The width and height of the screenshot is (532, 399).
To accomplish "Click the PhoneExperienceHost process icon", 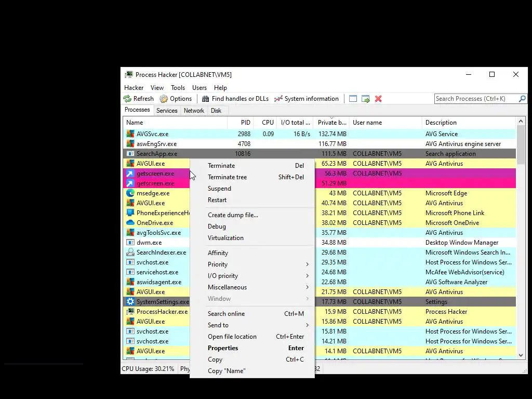I will (130, 212).
